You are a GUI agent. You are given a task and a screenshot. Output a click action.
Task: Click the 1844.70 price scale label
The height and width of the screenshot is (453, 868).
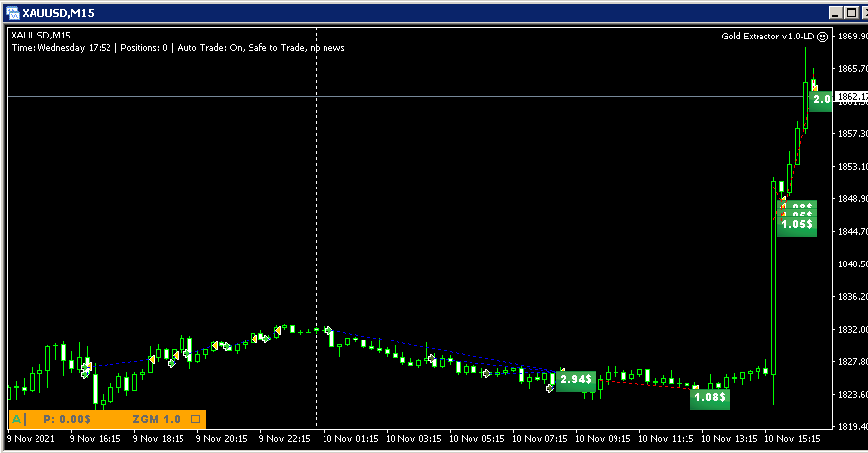(x=853, y=232)
